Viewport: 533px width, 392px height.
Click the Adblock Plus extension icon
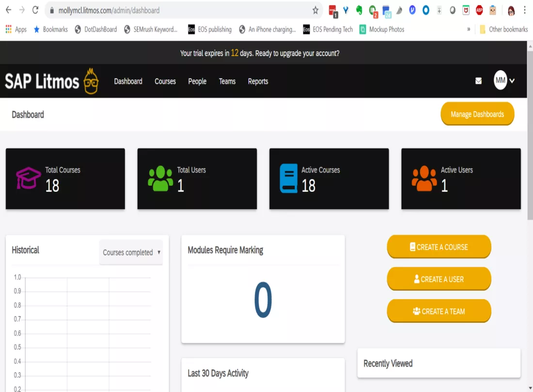[x=479, y=10]
